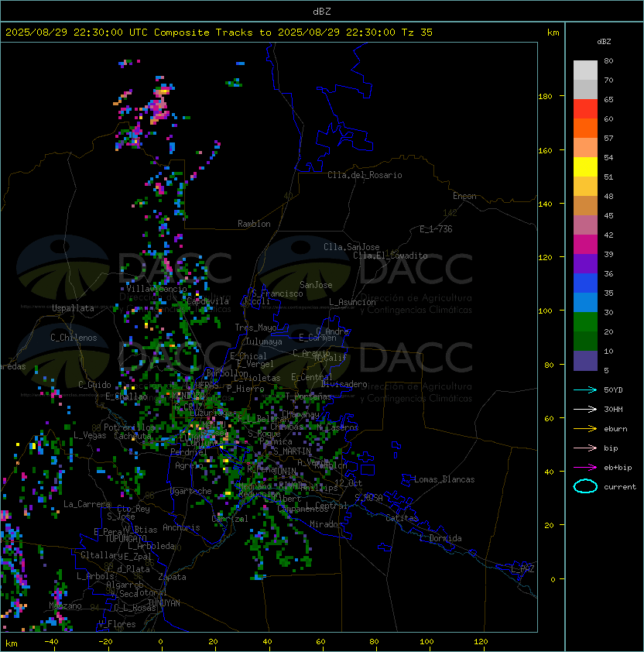The width and height of the screenshot is (644, 652).
Task: Select the bright yellow dBZ swatch
Action: [x=585, y=167]
